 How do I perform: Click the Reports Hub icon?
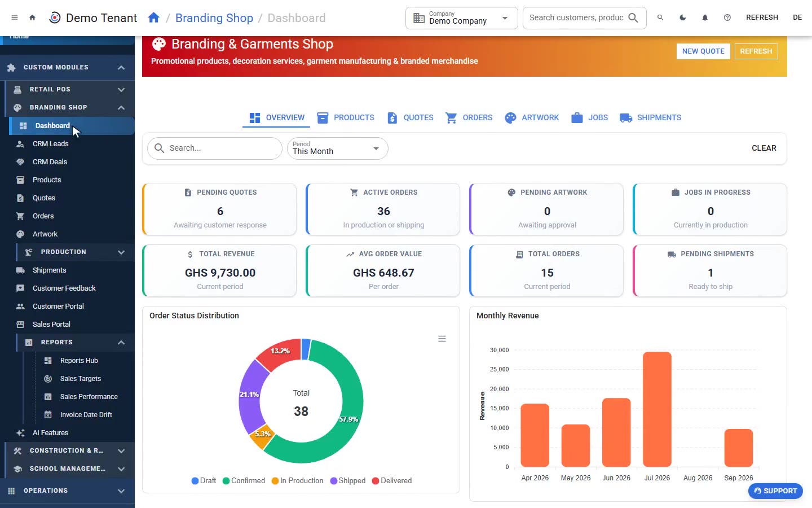pos(48,361)
